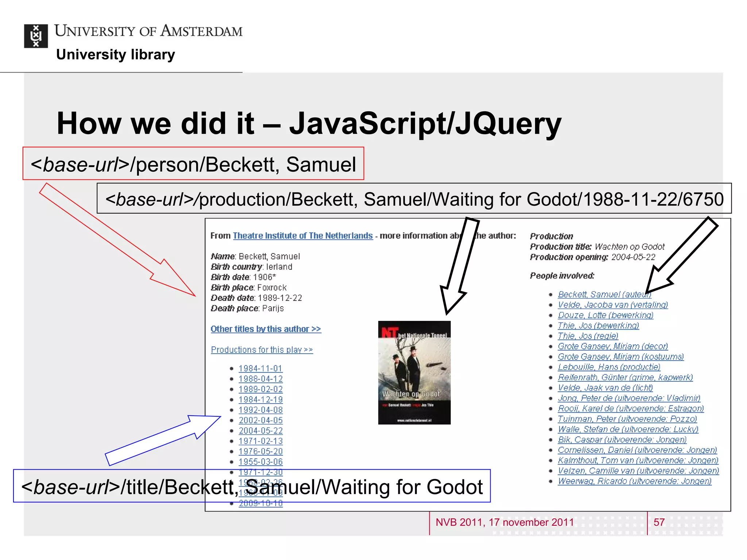Open 'Rooij, Karel de (uitvoerende: Estragon)' link
This screenshot has height=560, width=747.
(631, 409)
